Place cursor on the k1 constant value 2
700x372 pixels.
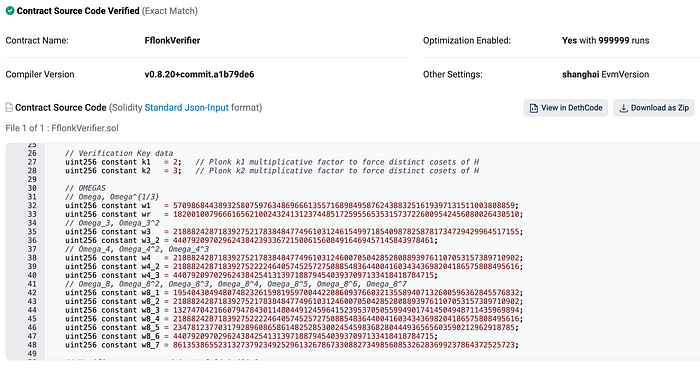(175, 162)
